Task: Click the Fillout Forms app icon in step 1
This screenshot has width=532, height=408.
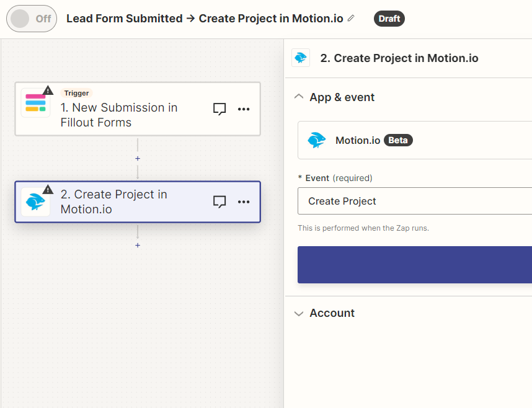Action: click(35, 103)
